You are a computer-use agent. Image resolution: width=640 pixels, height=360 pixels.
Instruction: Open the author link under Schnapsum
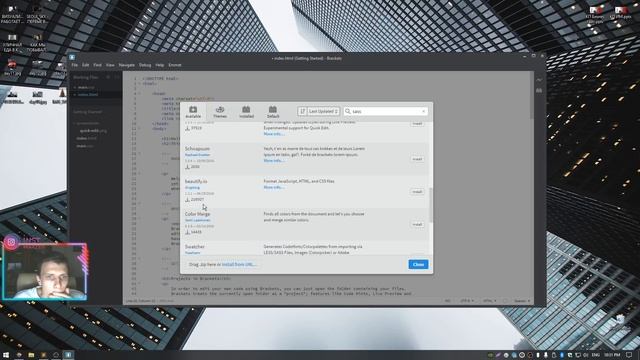198,155
